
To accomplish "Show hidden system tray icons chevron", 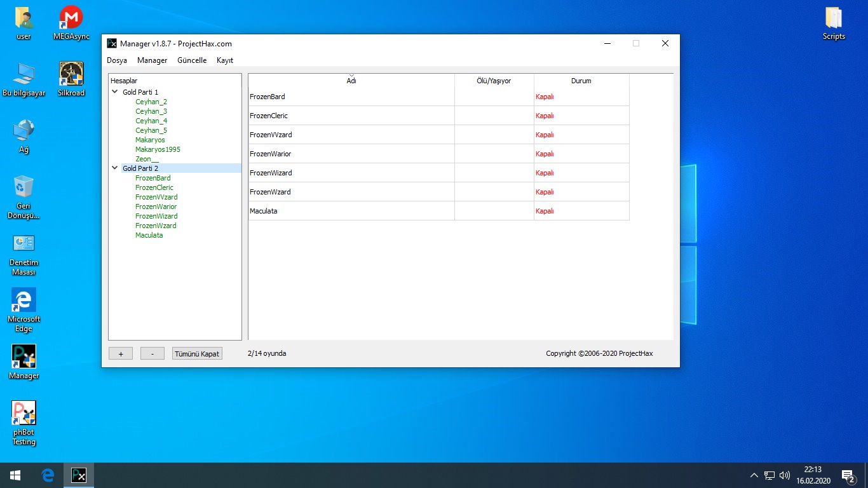I will coord(754,475).
